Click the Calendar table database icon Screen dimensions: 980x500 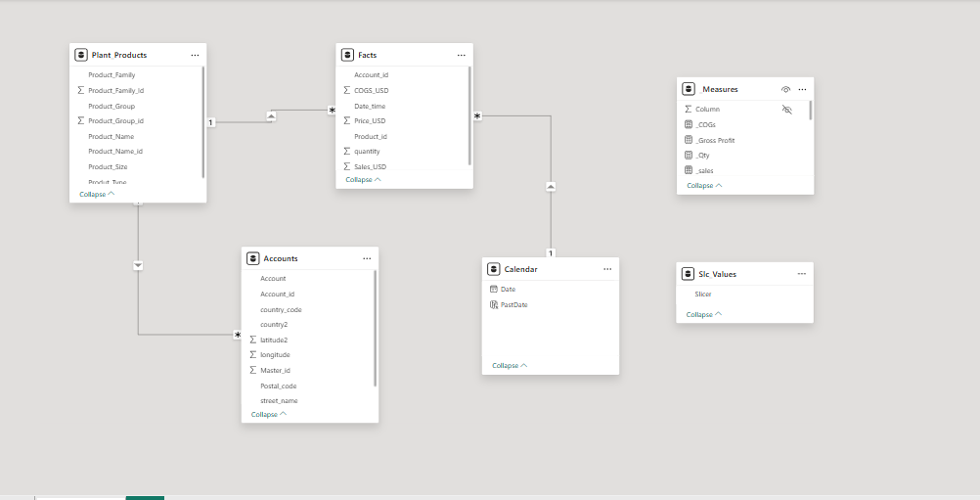tap(493, 269)
